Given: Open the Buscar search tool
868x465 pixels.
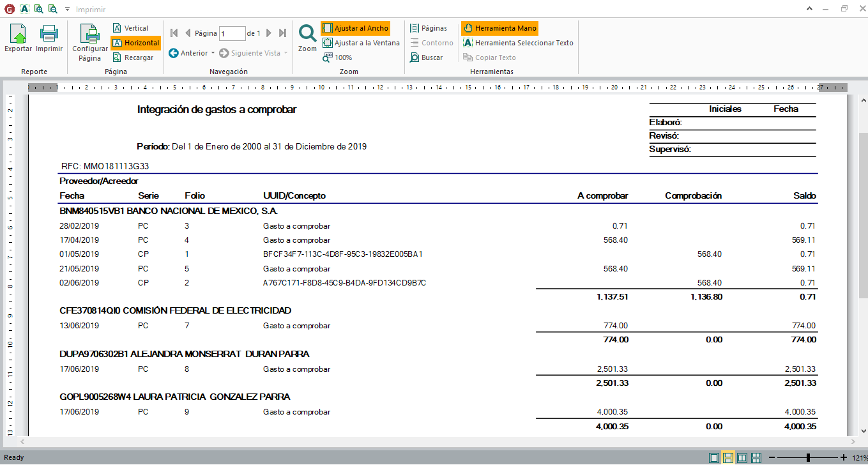Looking at the screenshot, I should point(426,57).
